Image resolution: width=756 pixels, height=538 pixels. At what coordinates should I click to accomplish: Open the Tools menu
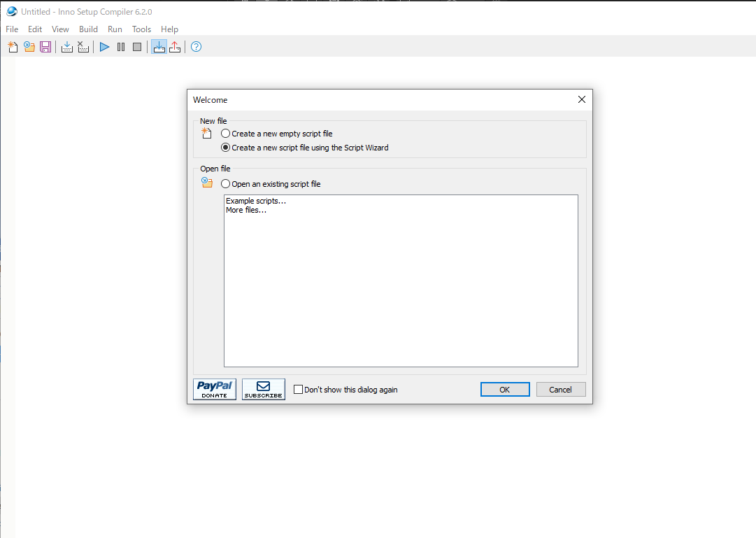[141, 29]
